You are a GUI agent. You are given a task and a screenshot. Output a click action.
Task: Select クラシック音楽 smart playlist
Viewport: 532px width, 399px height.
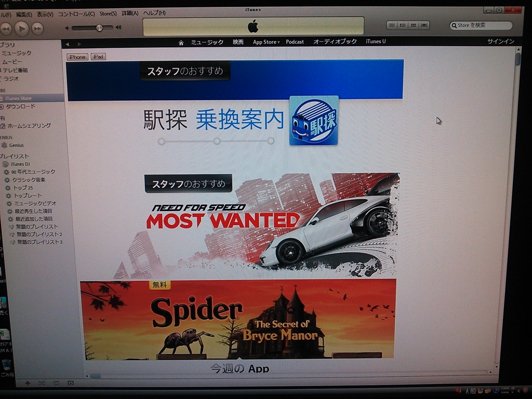29,180
